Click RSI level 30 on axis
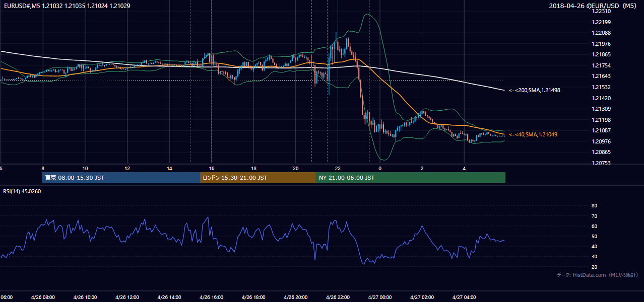Image resolution: width=644 pixels, height=302 pixels. click(x=594, y=257)
